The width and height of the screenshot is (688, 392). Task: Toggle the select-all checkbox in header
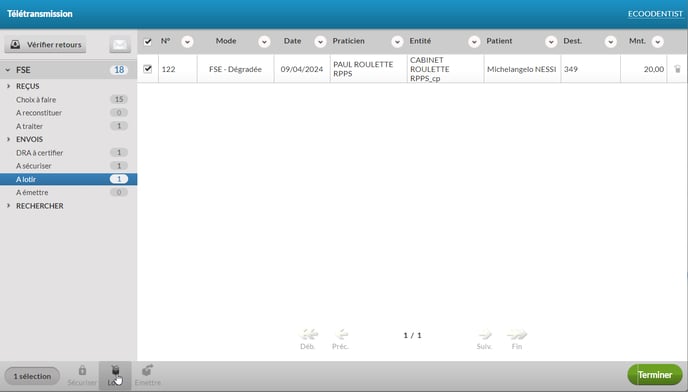pyautogui.click(x=148, y=42)
